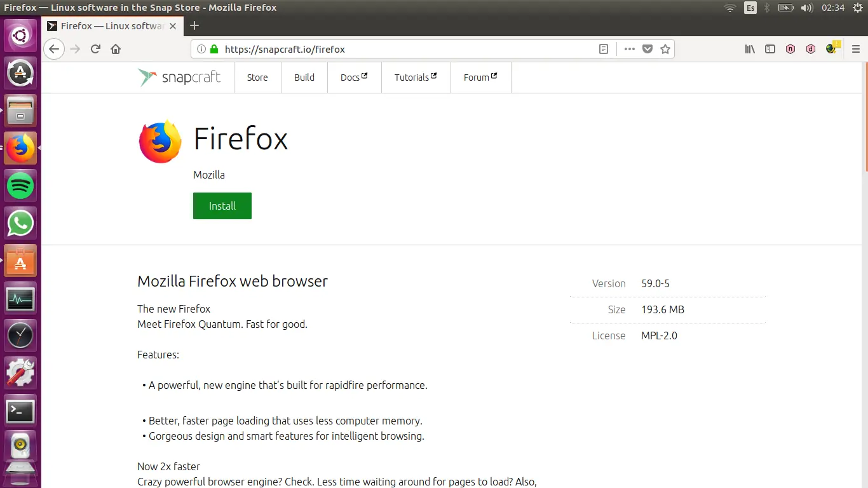
Task: Click the Mozilla publisher name
Action: click(x=209, y=175)
